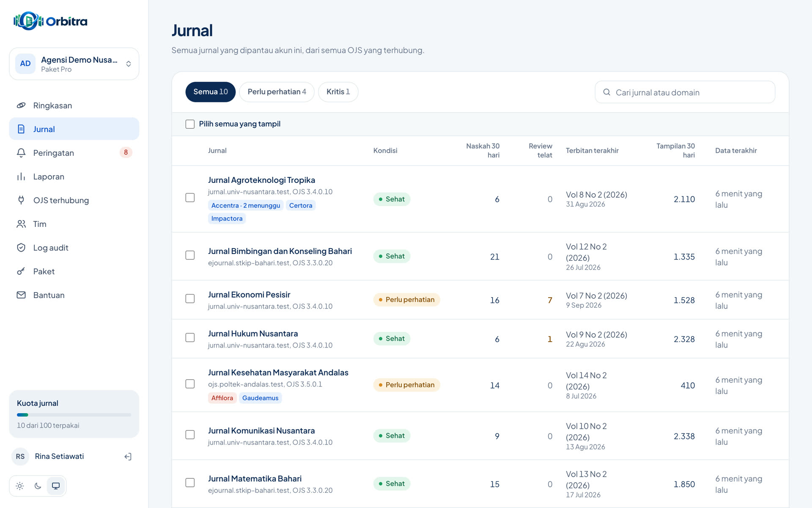The image size is (812, 508).
Task: Click the OJS terhubung plug icon
Action: [21, 200]
